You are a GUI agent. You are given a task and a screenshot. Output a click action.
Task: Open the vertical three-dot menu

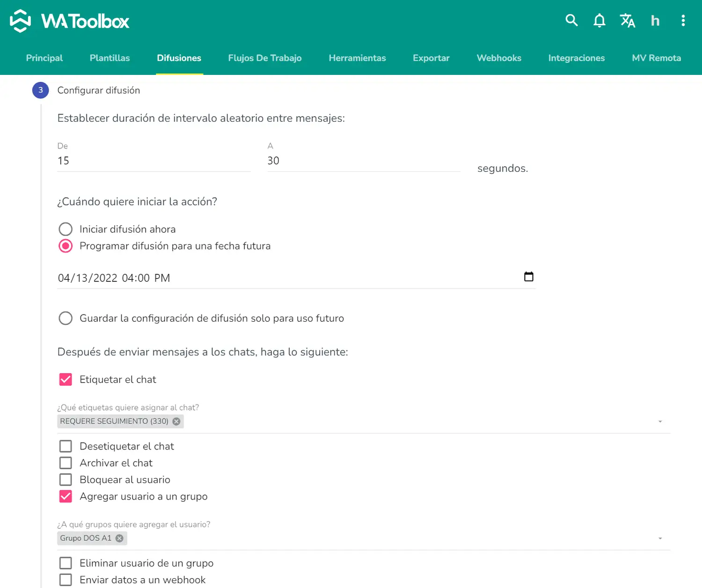click(683, 21)
